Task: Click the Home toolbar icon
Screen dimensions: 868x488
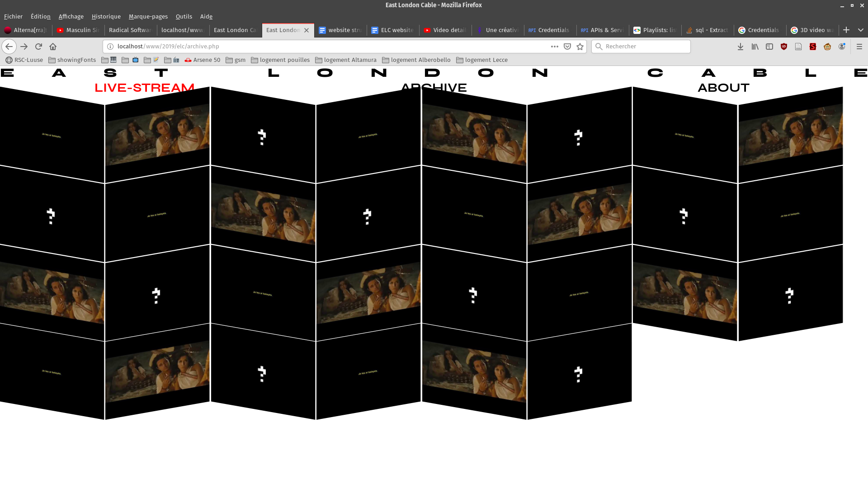Action: [53, 47]
